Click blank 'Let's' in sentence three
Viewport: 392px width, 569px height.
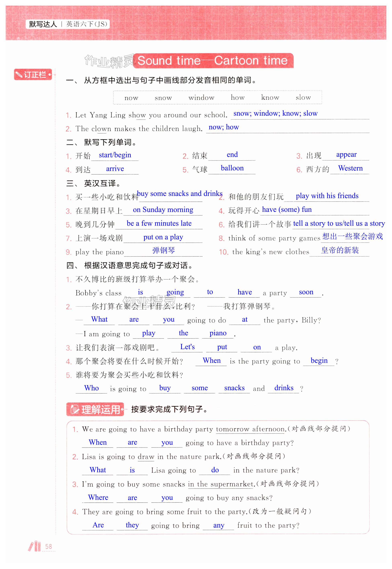(187, 347)
